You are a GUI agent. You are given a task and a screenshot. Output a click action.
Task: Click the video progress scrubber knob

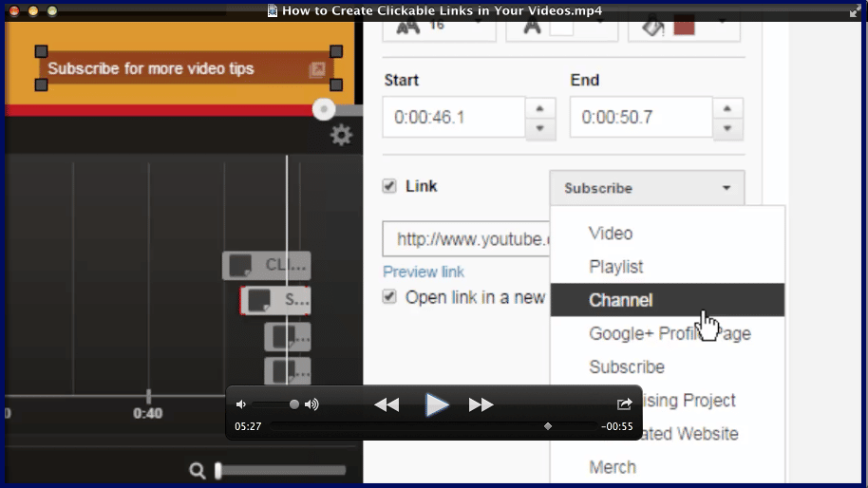(x=324, y=109)
